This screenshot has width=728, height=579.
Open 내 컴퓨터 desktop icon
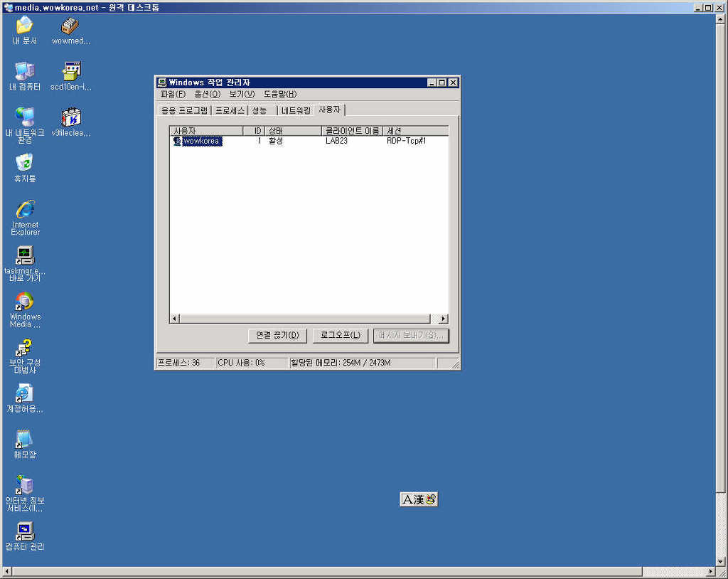point(25,71)
